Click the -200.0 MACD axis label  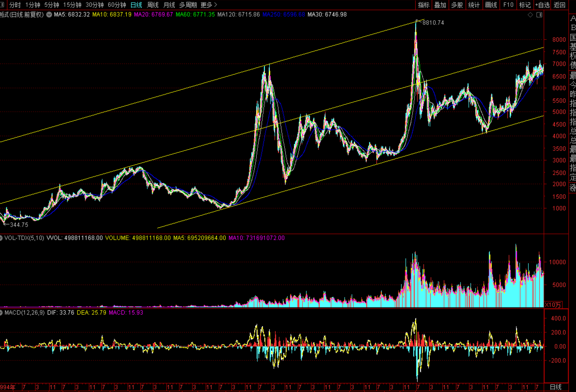pos(557,361)
